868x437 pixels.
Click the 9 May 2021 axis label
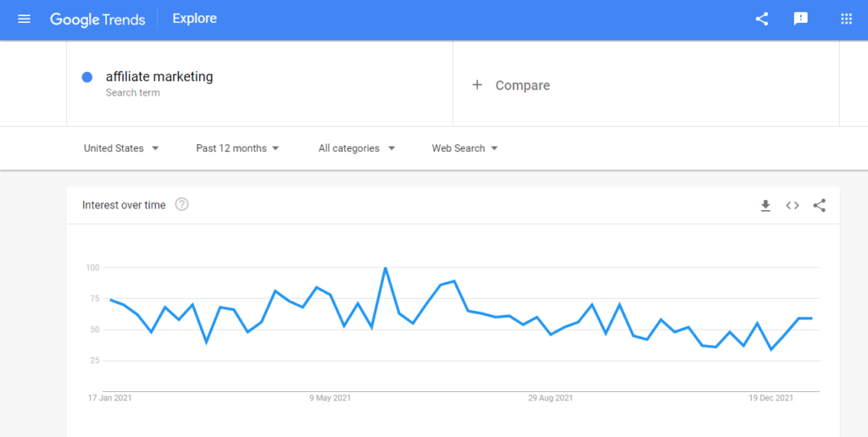coord(330,398)
